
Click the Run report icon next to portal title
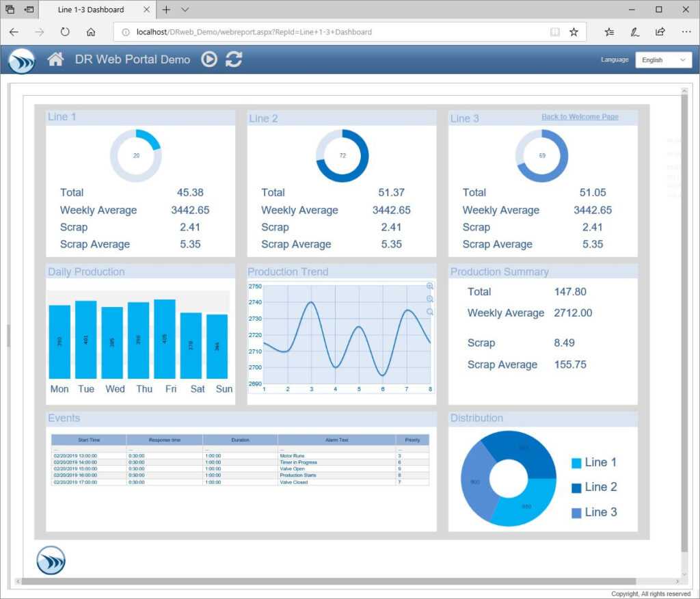[x=211, y=59]
